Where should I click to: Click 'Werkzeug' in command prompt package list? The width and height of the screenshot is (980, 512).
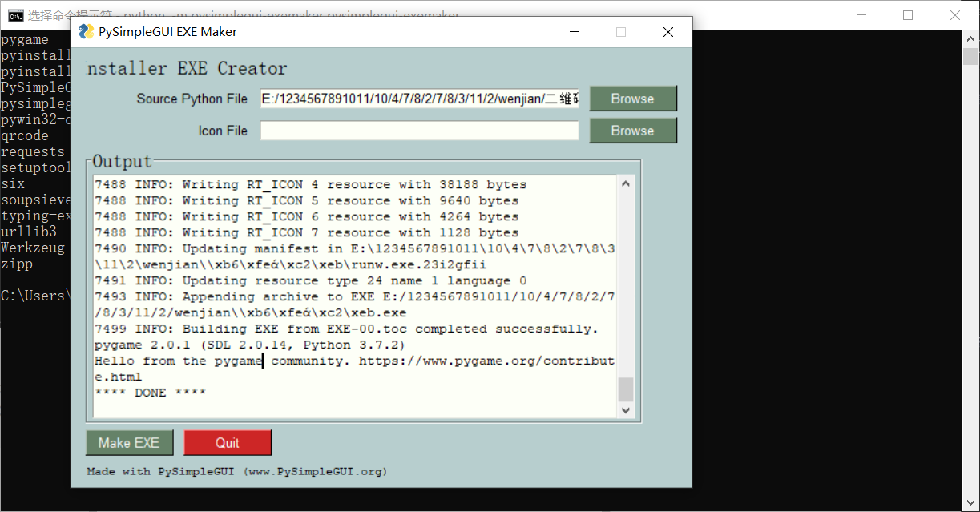click(33, 248)
